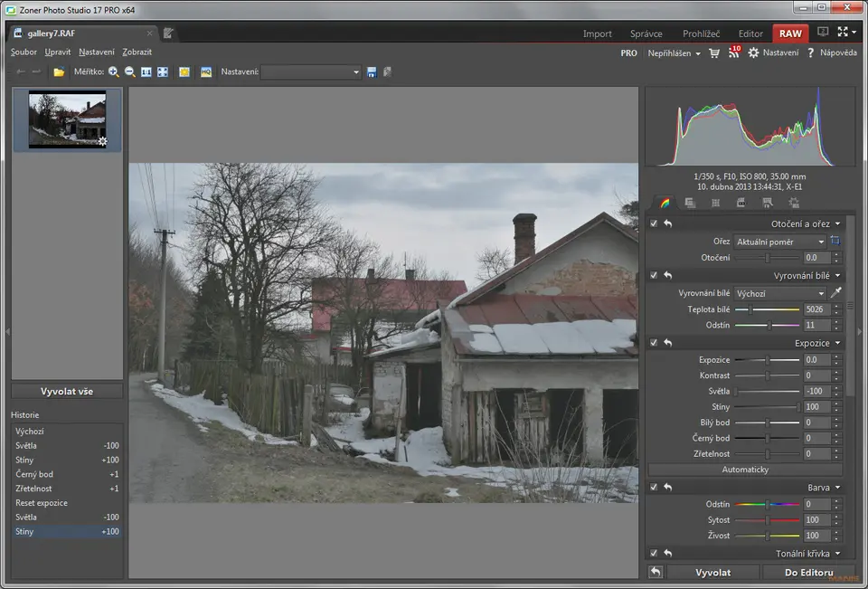Uncheck the Expozice section checkbox

(654, 343)
